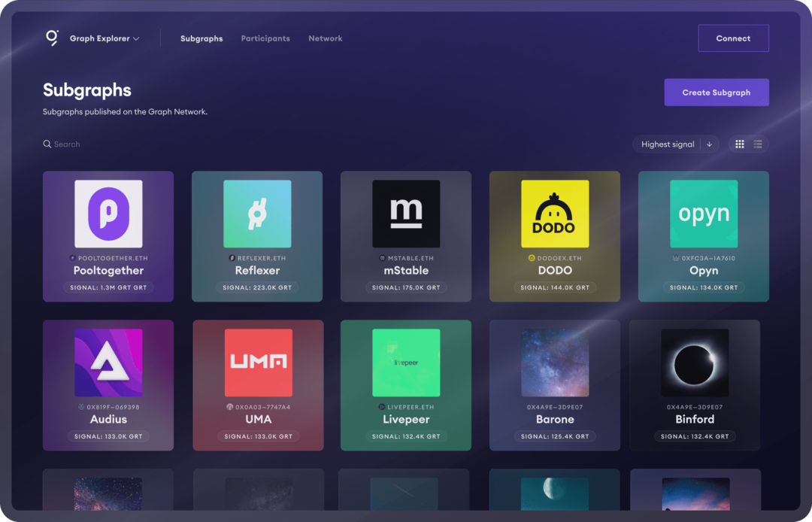The height and width of the screenshot is (522, 812).
Task: Switch to grid view
Action: (740, 144)
